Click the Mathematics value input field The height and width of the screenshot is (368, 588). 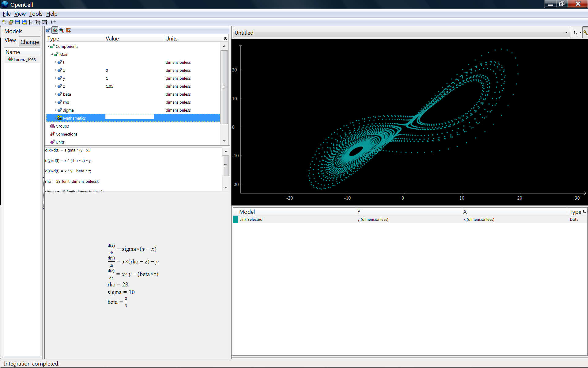click(130, 117)
